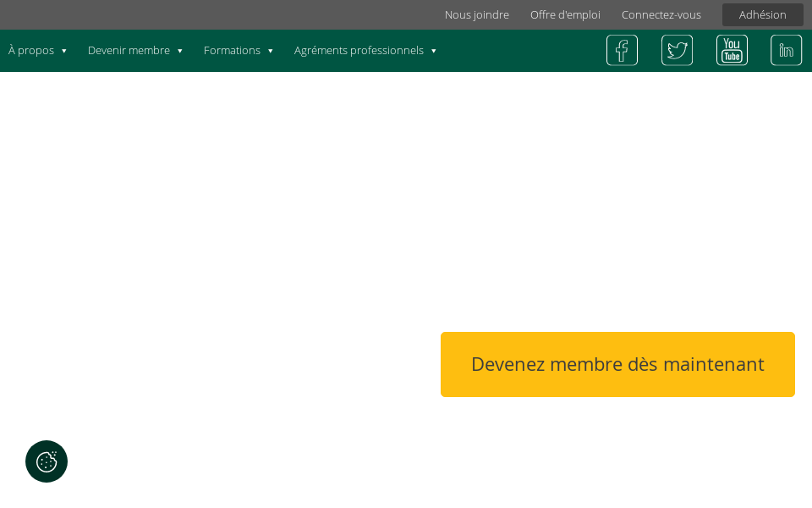
Task: Open the Formations menu
Action: coord(232,51)
